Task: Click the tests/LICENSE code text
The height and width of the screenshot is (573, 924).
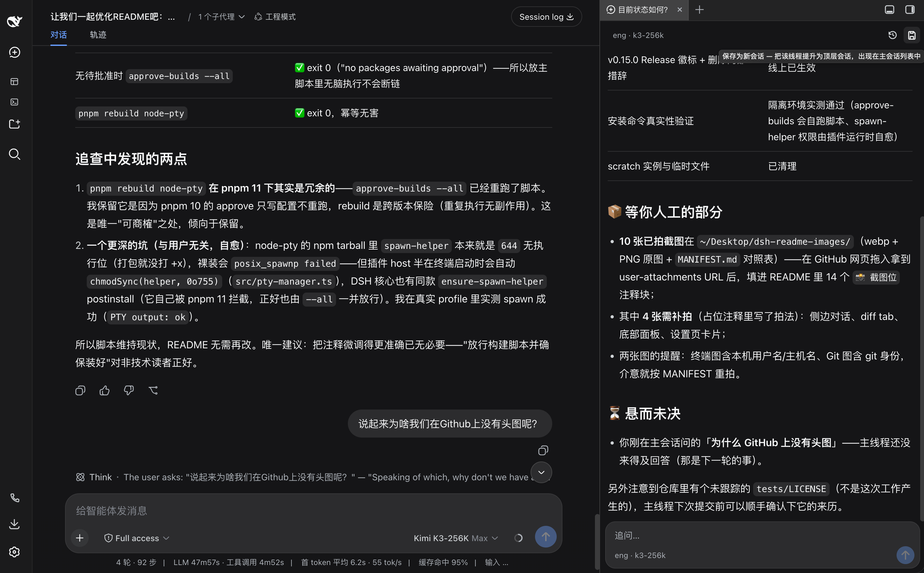Action: point(791,489)
